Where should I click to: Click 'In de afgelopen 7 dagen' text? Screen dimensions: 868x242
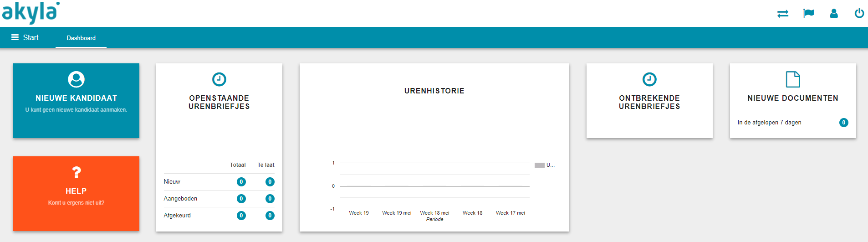tap(769, 122)
